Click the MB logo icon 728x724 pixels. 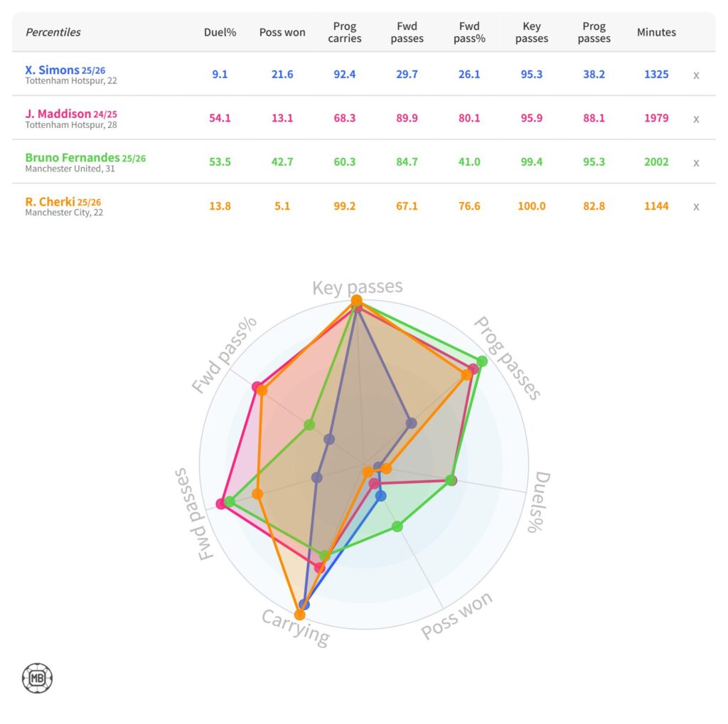pos(38,678)
